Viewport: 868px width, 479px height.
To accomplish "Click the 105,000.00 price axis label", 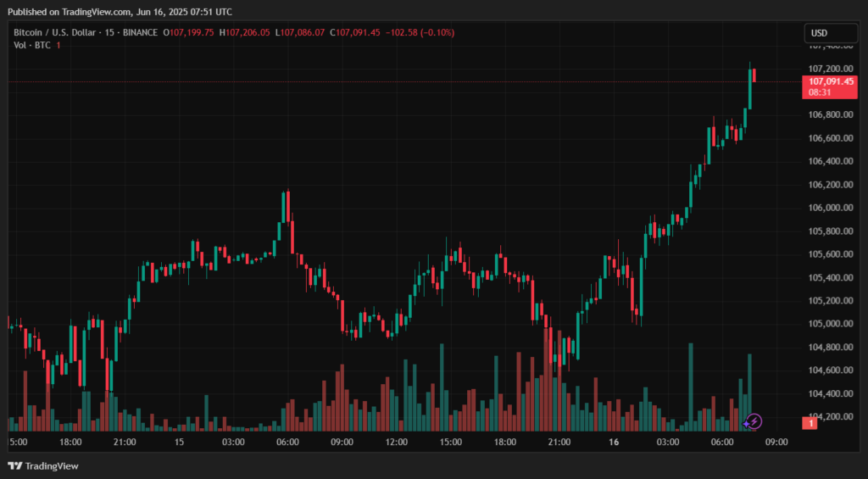I will 830,324.
